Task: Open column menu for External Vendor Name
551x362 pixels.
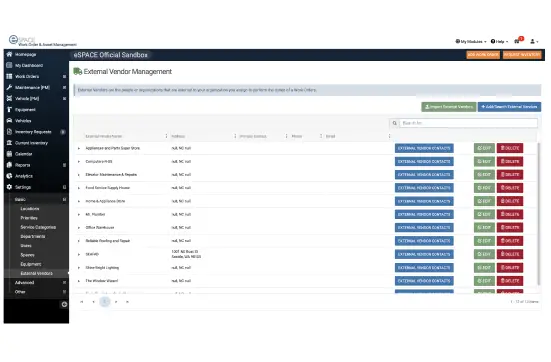Action: pos(166,136)
